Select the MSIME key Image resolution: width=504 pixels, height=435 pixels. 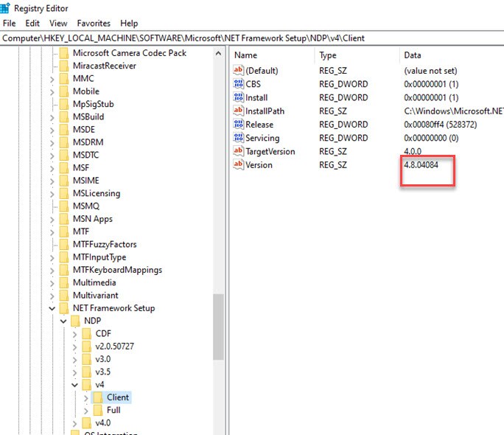coord(85,181)
